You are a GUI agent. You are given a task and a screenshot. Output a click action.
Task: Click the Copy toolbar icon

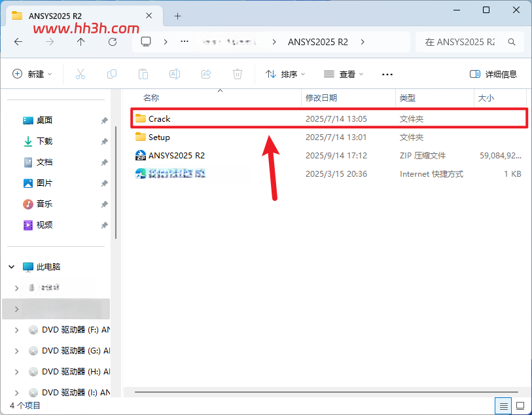[x=112, y=74]
